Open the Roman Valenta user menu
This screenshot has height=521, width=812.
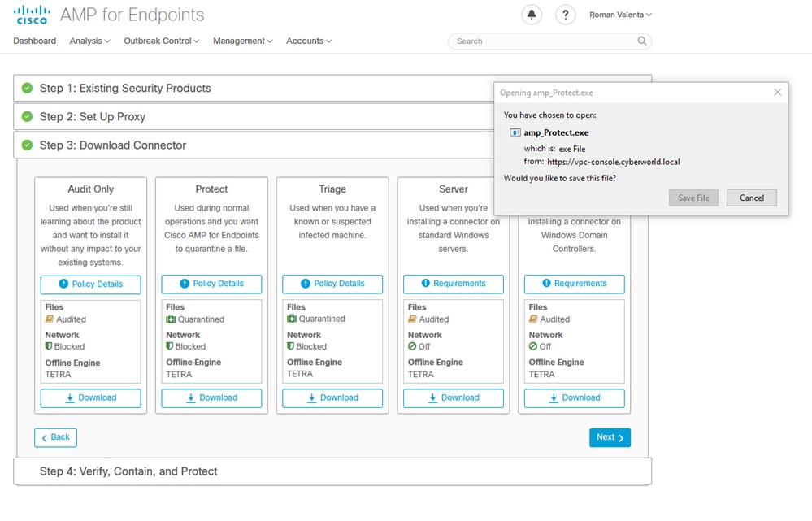tap(620, 15)
